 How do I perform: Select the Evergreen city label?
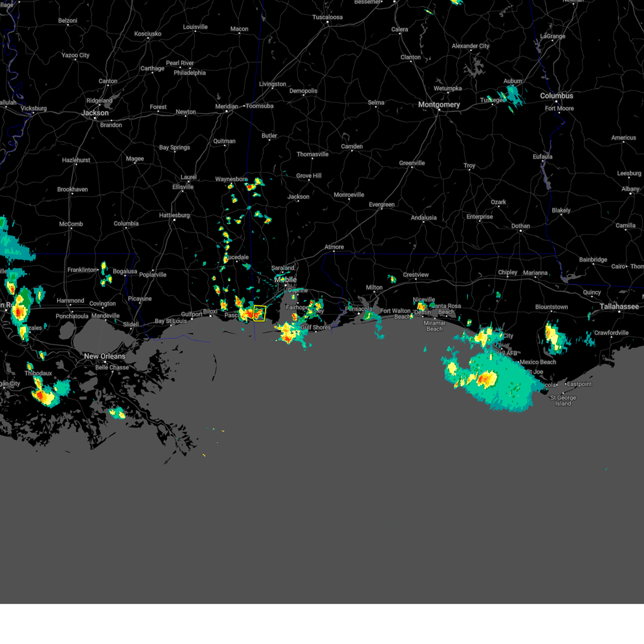pyautogui.click(x=382, y=204)
